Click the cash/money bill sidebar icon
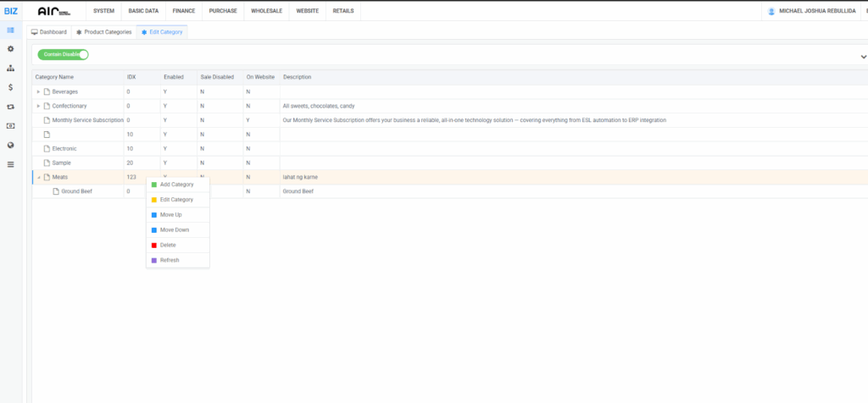Viewport: 868px width, 403px height. pos(10,125)
